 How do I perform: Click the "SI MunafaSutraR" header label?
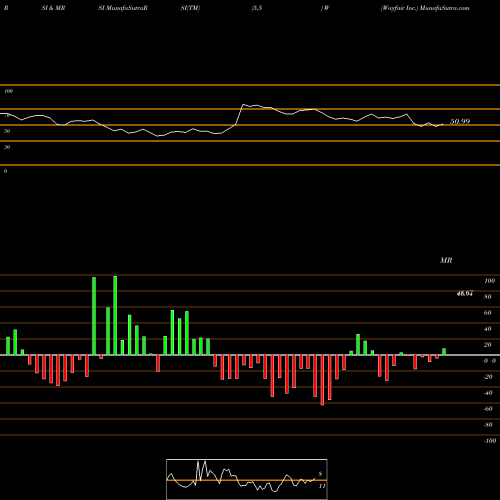click(x=123, y=8)
